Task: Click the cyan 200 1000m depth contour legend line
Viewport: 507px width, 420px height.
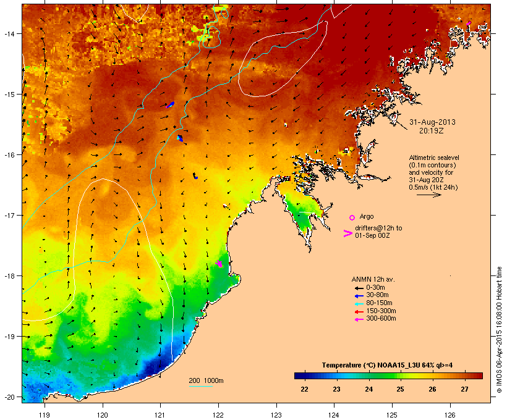Action: pos(200,386)
